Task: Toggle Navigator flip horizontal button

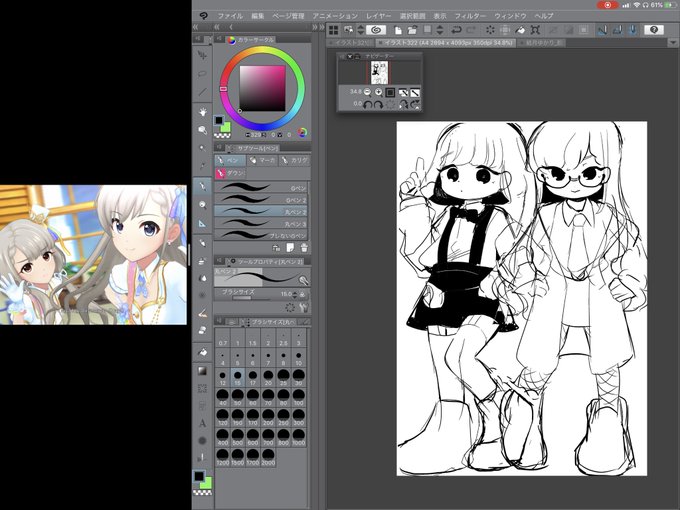Action: pos(403,92)
